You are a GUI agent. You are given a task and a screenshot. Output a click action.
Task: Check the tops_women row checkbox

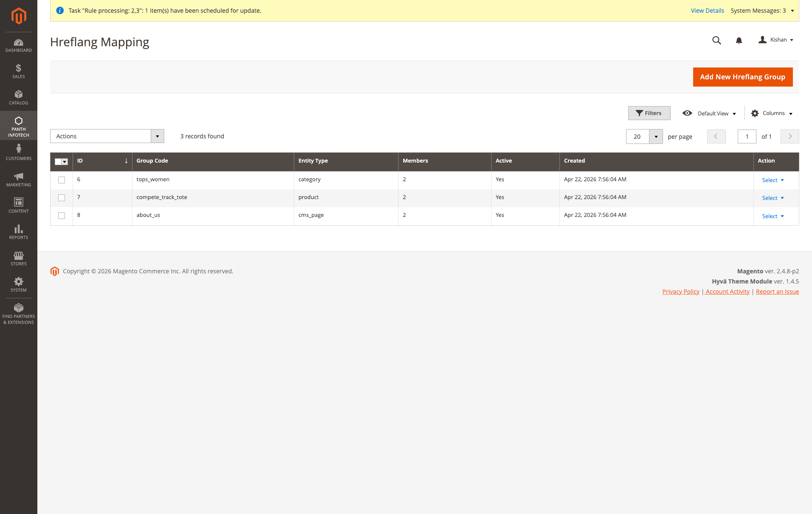(62, 180)
